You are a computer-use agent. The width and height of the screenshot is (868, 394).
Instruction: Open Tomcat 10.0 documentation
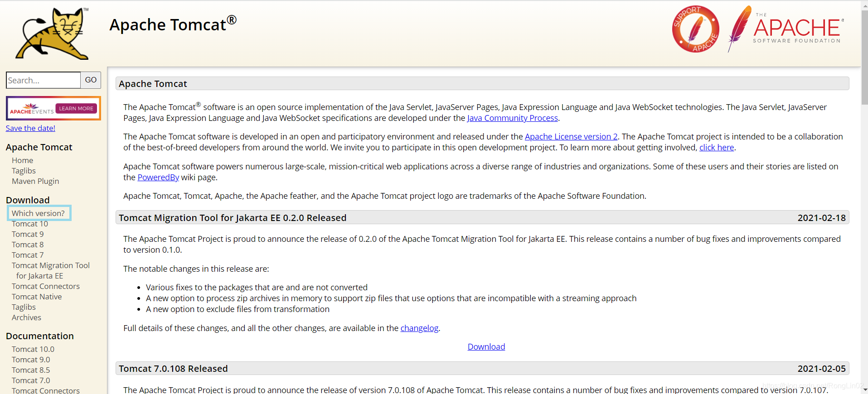(x=33, y=349)
